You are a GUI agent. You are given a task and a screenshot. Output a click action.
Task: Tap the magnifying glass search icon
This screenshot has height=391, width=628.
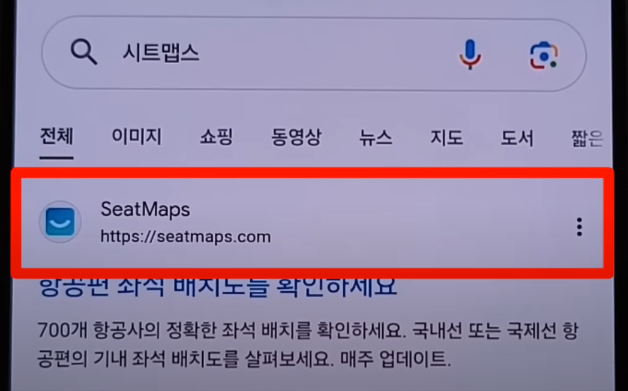point(84,53)
